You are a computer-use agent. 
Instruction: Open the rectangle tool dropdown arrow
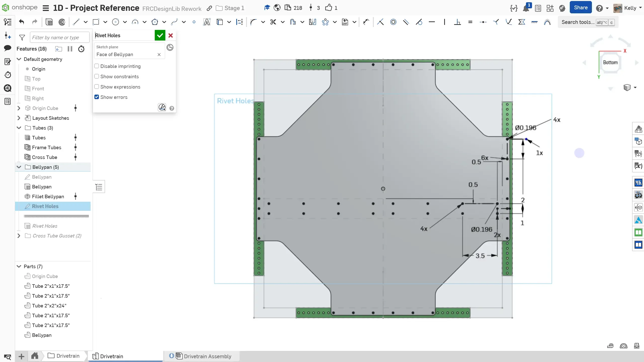[105, 22]
